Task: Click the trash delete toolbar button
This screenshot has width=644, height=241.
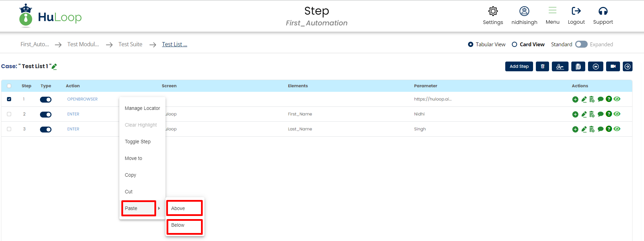Action: 542,66
